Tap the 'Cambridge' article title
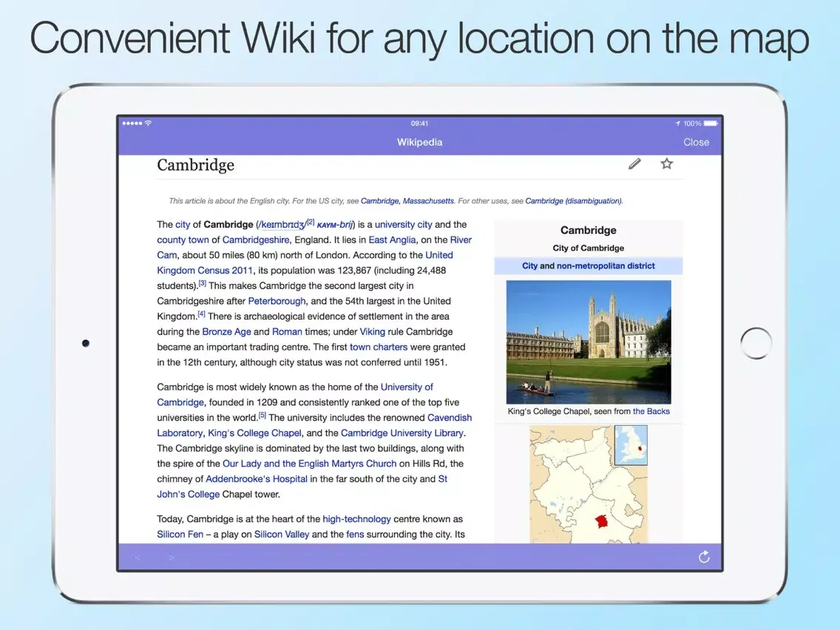Screen dimensions: 840x630 point(195,165)
